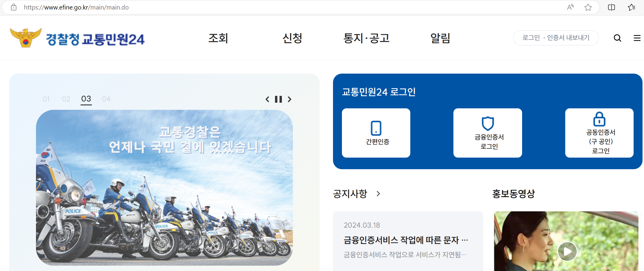
Task: Click 로그인 · 인증서 내보내기 button
Action: click(556, 38)
